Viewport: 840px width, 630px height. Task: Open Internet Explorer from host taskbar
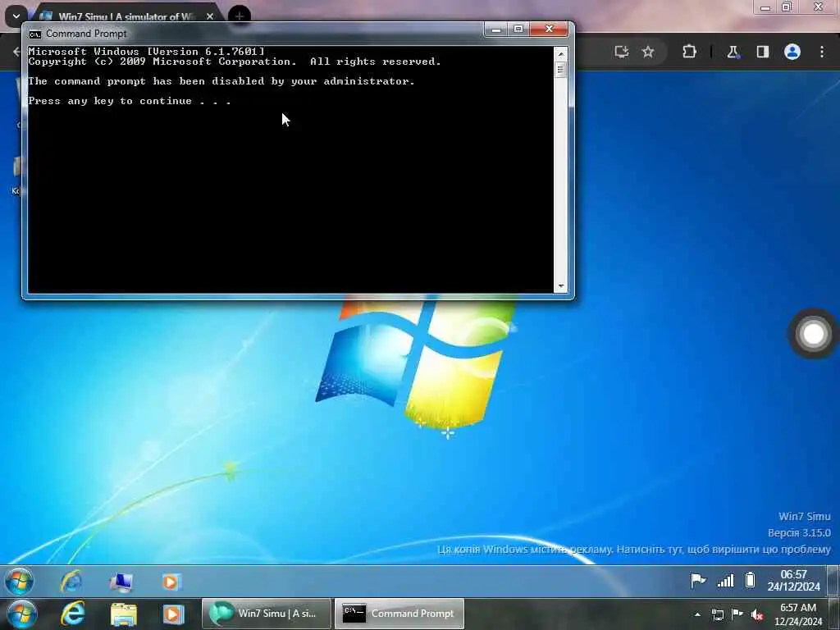(x=72, y=614)
